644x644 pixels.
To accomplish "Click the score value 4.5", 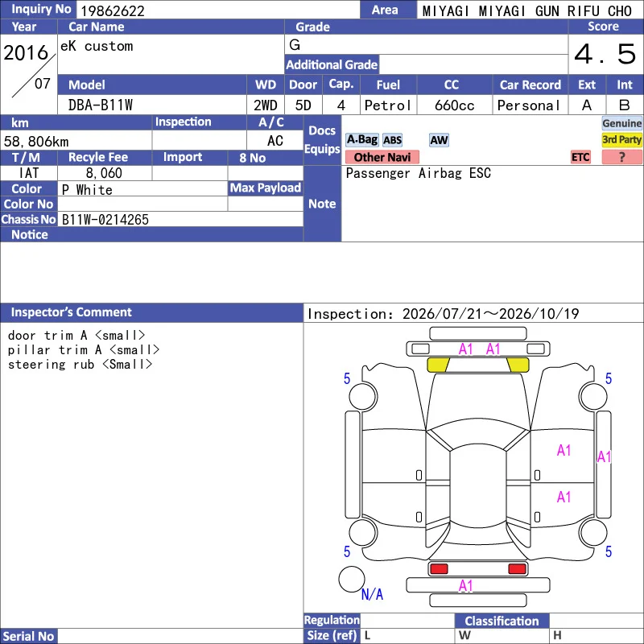I will (605, 54).
